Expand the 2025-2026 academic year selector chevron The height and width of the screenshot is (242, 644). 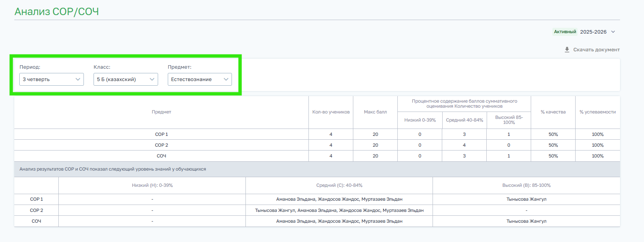click(613, 32)
